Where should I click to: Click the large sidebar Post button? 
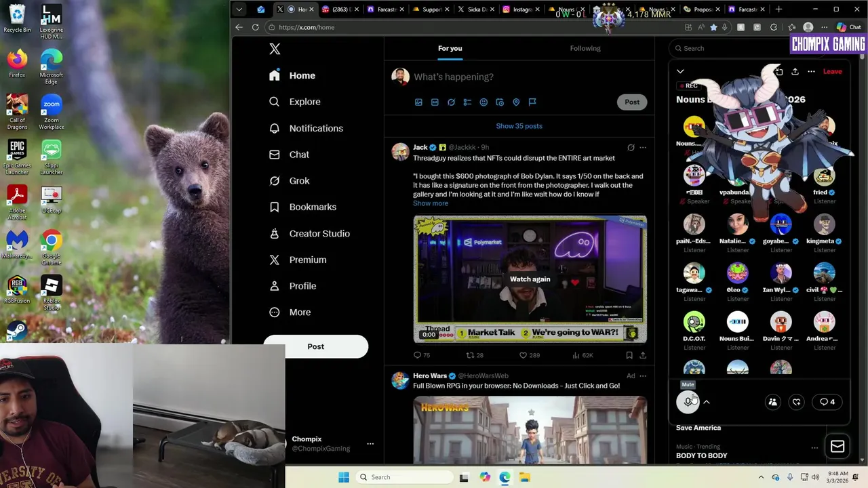315,346
